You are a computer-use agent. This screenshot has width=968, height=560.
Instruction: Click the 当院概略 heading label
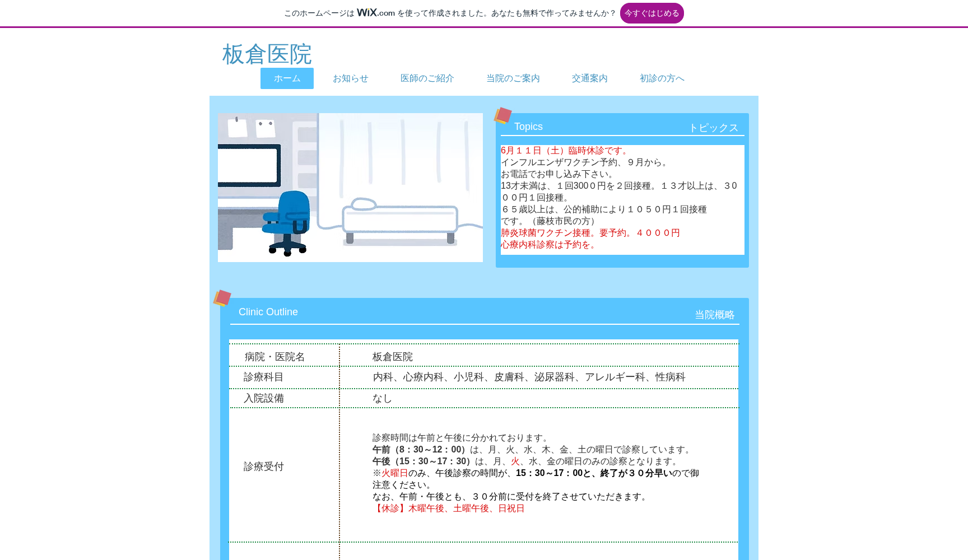coord(714,315)
